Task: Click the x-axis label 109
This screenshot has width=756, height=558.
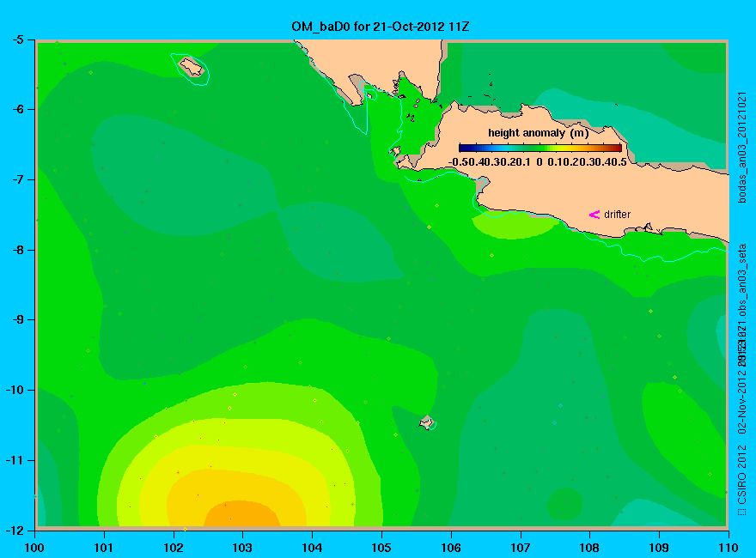Action: point(659,548)
